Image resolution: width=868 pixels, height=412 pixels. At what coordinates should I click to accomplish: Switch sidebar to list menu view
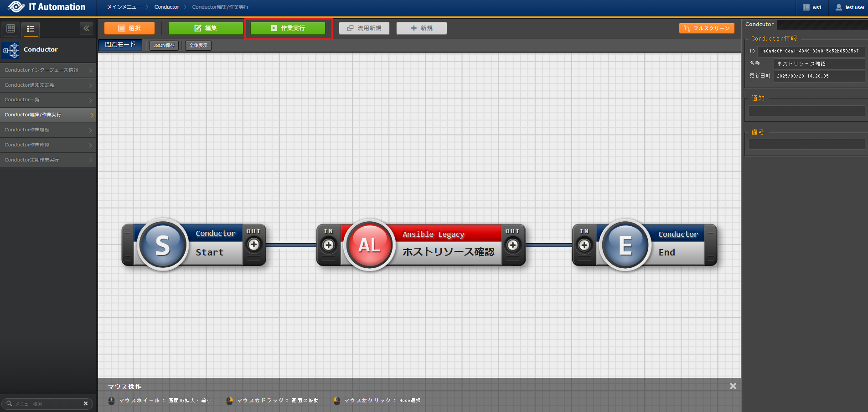31,29
